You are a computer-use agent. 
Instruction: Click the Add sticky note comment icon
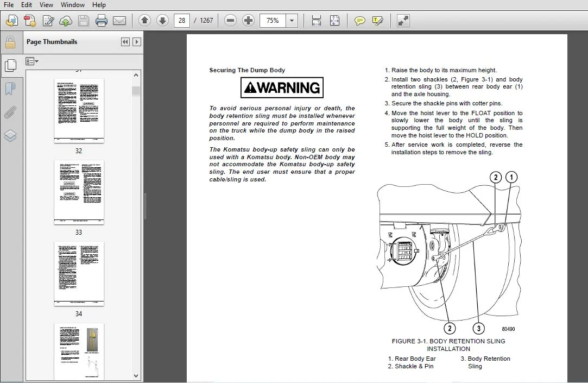[x=359, y=21]
